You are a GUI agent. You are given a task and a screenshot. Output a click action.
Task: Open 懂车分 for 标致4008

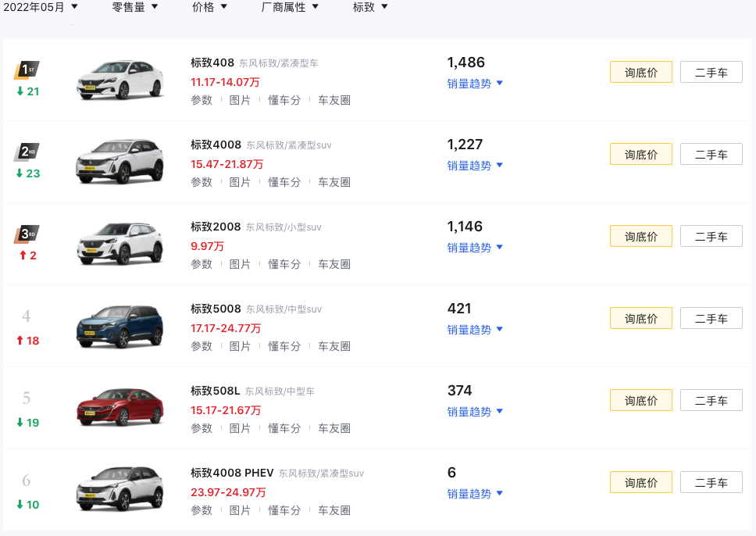point(284,182)
